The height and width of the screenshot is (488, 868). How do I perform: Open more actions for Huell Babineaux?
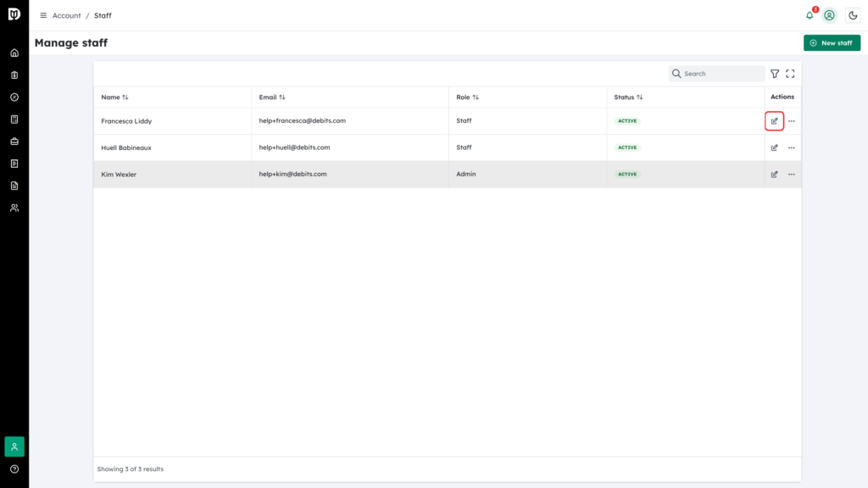click(792, 147)
